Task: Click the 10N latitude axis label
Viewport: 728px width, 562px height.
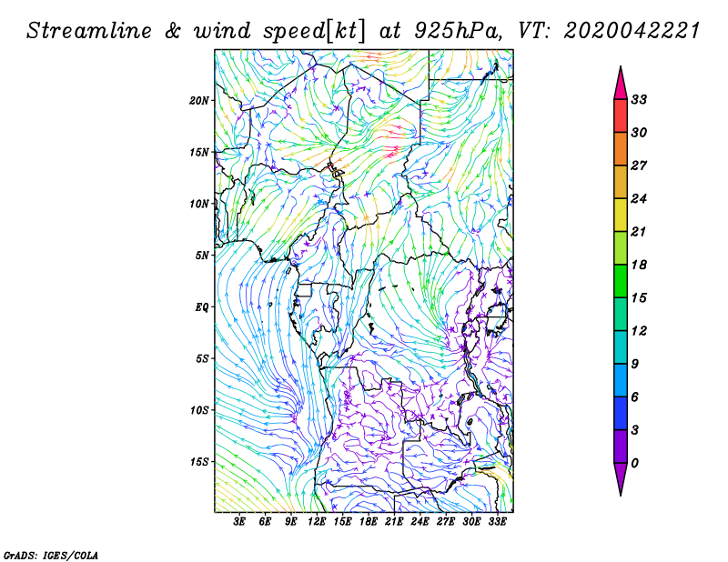Action: coord(199,204)
